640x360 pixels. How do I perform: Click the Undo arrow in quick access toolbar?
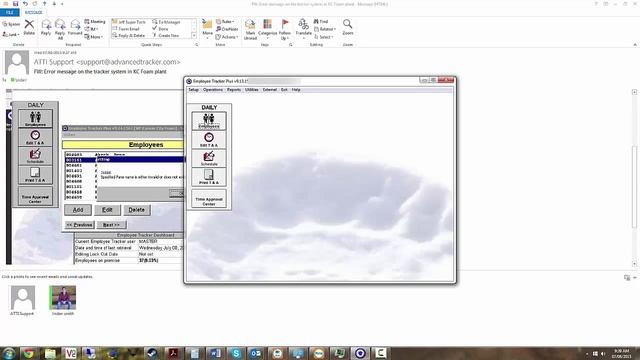click(25, 4)
